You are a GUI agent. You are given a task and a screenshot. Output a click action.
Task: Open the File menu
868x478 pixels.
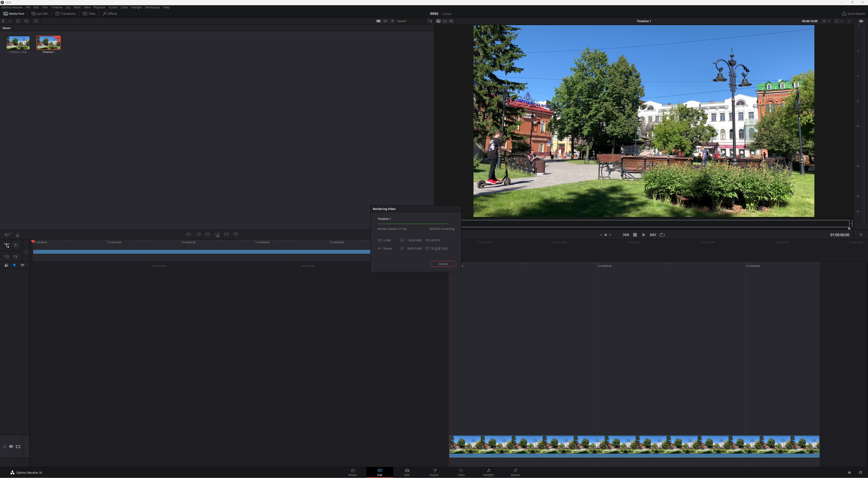tap(28, 7)
